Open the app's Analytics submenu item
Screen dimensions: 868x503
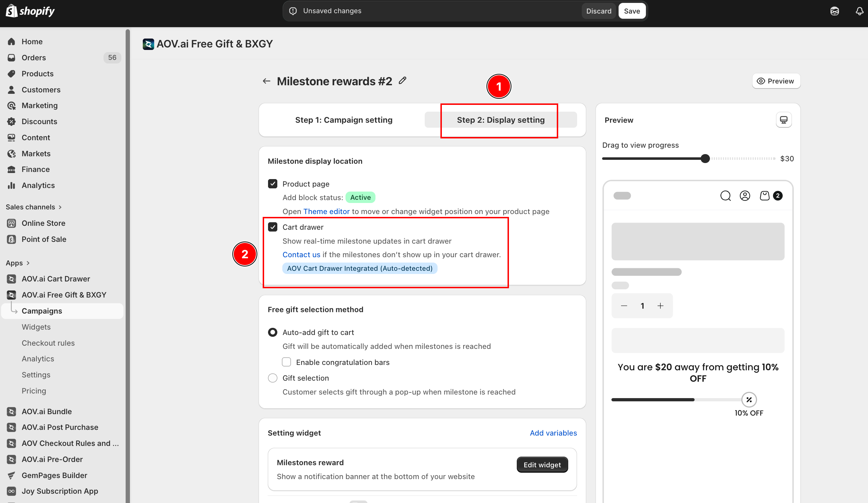(38, 359)
